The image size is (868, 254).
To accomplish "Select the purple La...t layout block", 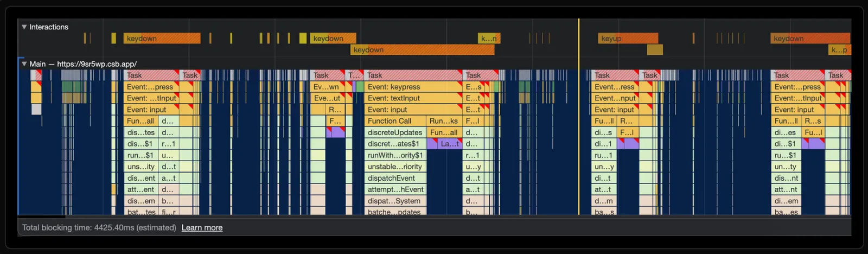I will [x=449, y=144].
